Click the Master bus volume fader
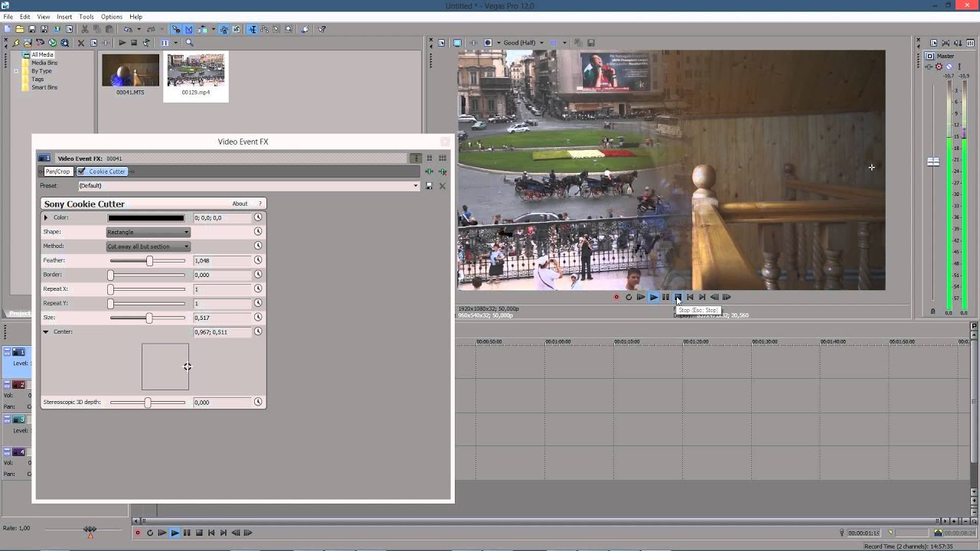The image size is (980, 551). (x=933, y=161)
